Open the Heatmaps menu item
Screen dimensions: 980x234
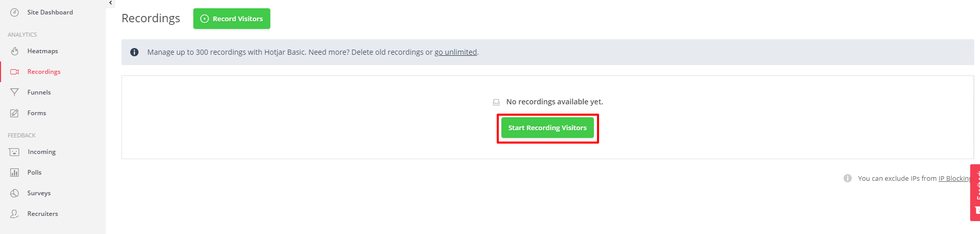42,51
